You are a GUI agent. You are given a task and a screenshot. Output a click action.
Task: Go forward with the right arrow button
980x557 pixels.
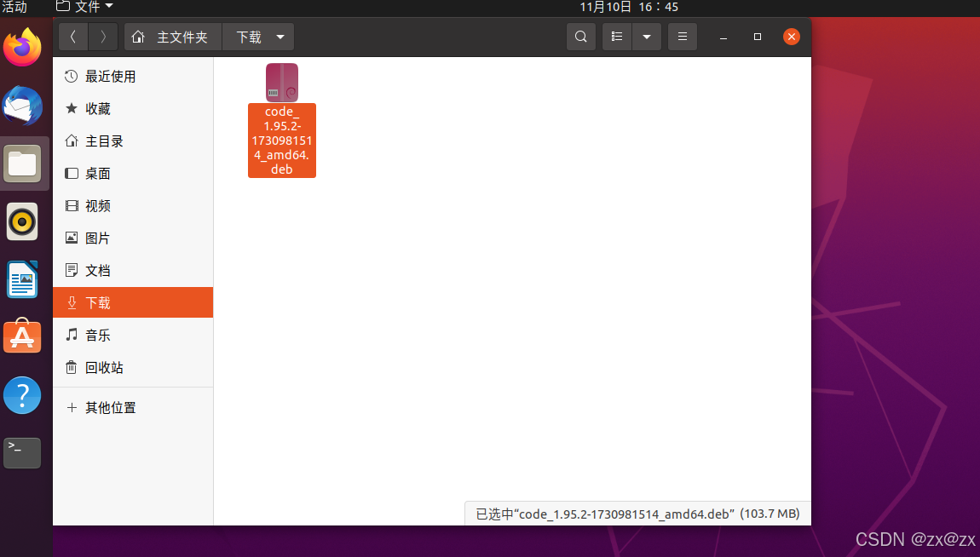tap(103, 37)
